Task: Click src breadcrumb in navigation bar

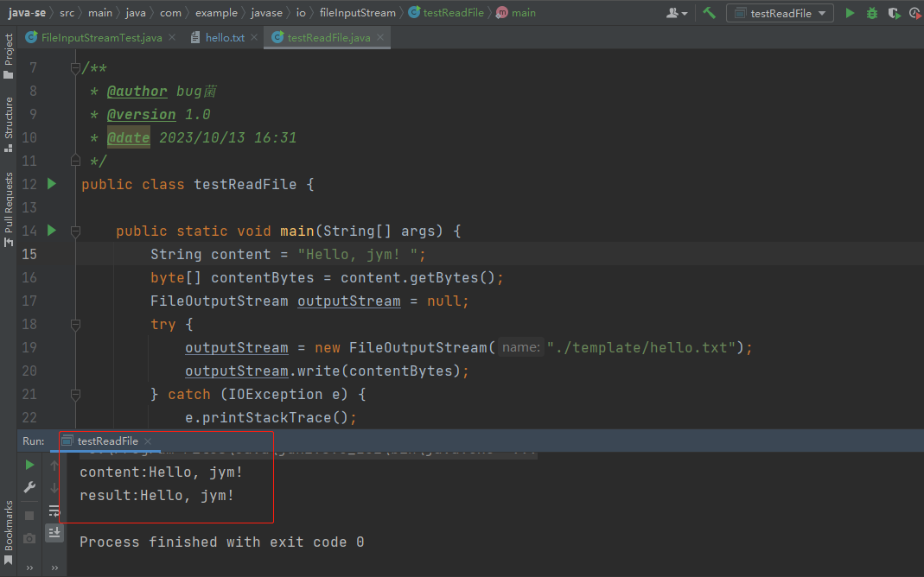Action: 67,12
